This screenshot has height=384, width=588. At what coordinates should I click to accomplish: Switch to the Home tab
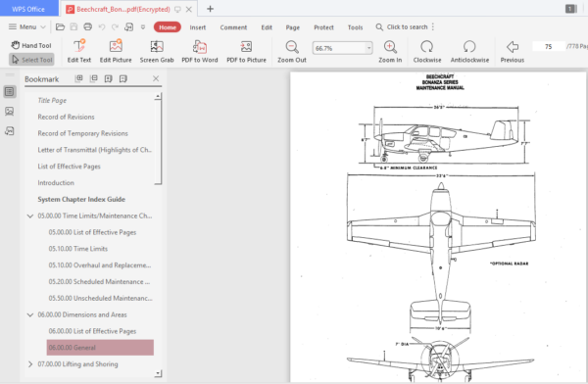tap(168, 27)
